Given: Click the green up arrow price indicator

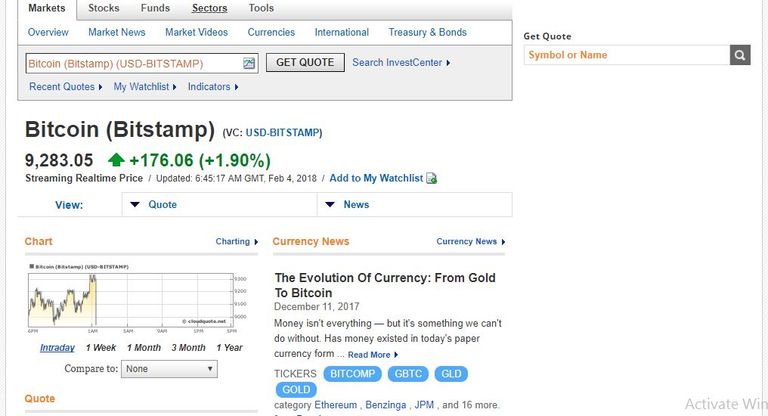Looking at the screenshot, I should (116, 160).
